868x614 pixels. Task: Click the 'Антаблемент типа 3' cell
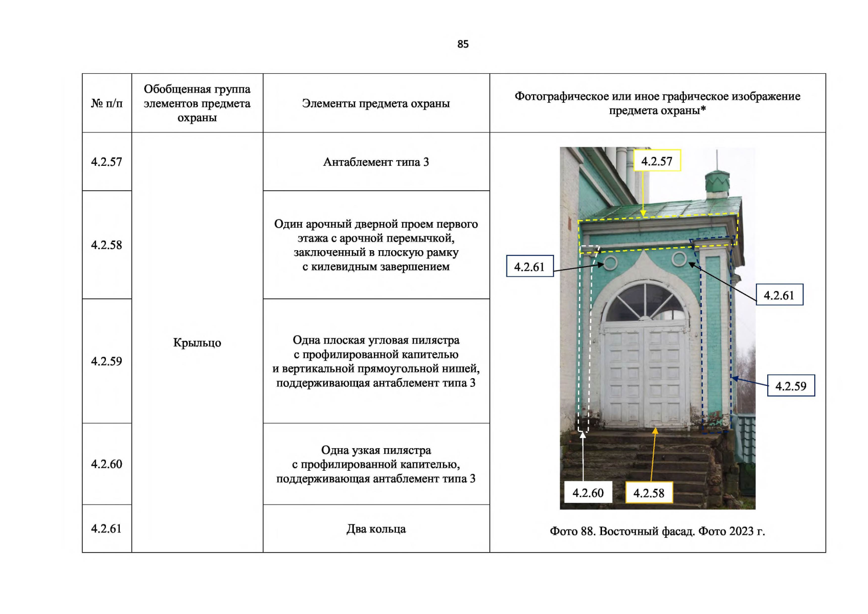[x=376, y=162]
